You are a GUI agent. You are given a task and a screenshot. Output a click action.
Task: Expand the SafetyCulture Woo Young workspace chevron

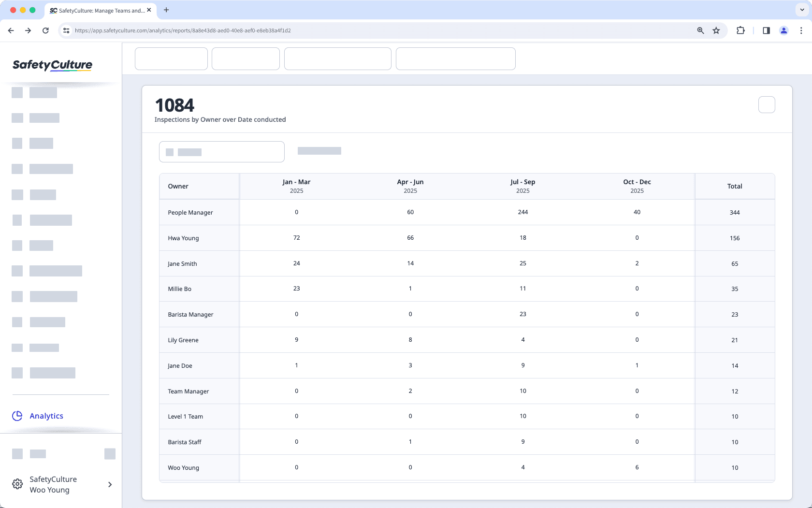pyautogui.click(x=110, y=484)
